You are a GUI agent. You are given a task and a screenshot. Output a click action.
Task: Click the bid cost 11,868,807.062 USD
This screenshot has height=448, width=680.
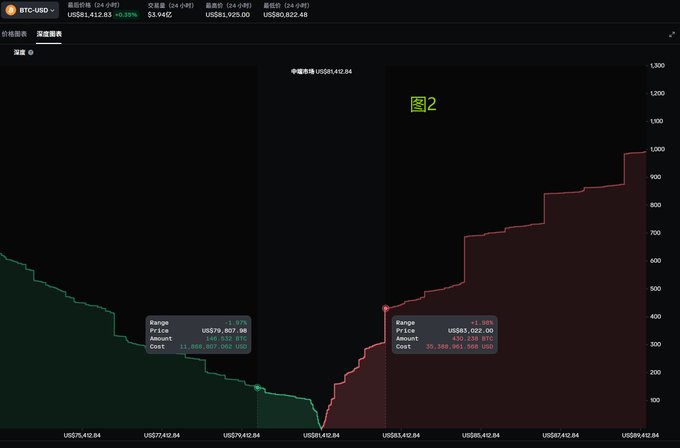[213, 347]
